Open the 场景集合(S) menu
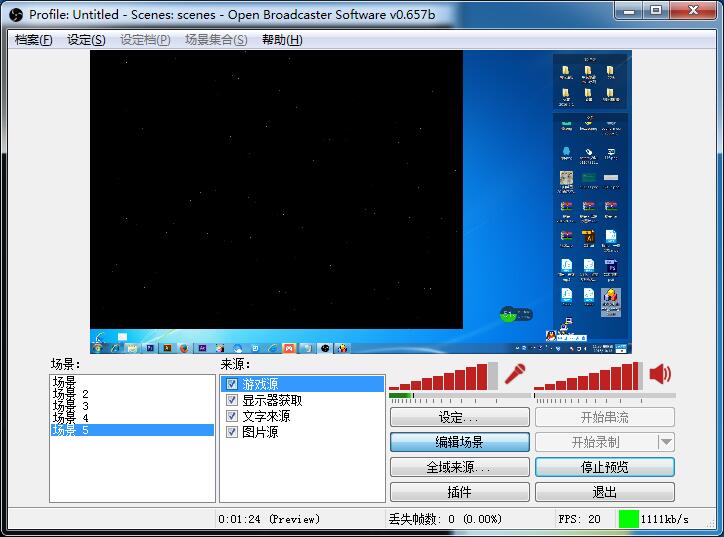This screenshot has width=724, height=537. [216, 40]
